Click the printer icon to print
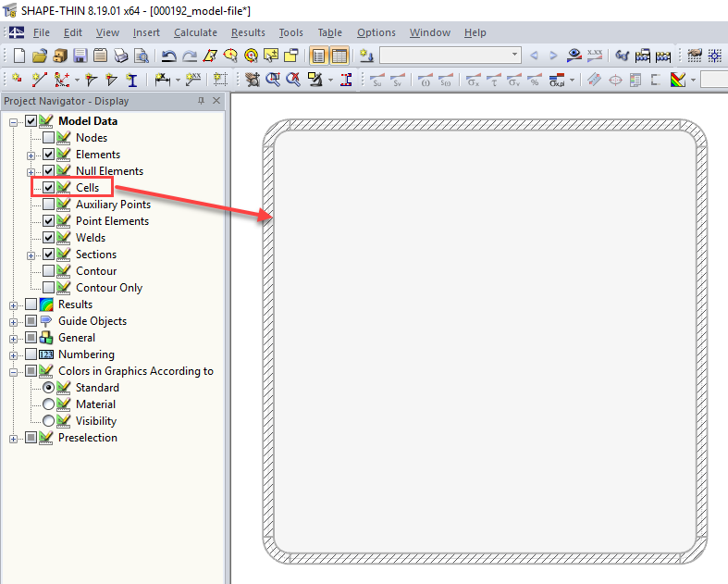This screenshot has height=584, width=728. coord(120,56)
